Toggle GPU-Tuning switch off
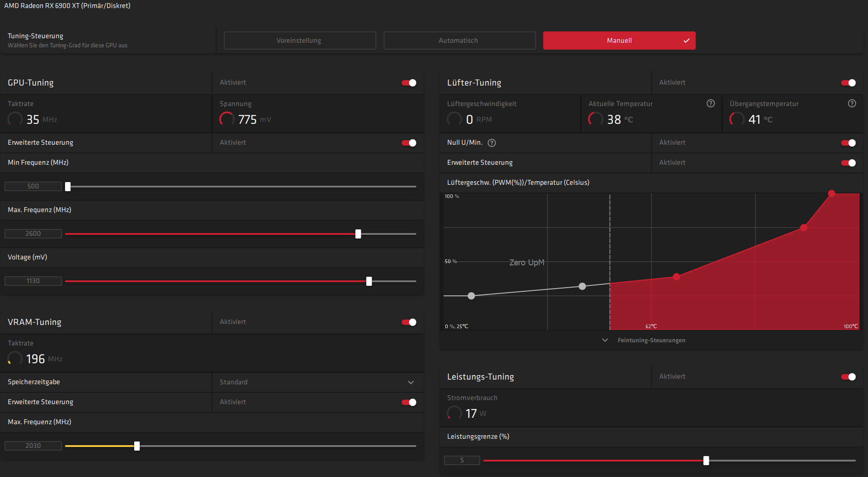868x477 pixels. (x=409, y=83)
